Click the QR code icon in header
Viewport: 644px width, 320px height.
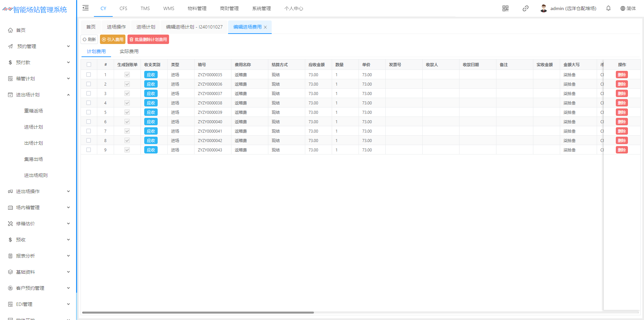point(505,8)
